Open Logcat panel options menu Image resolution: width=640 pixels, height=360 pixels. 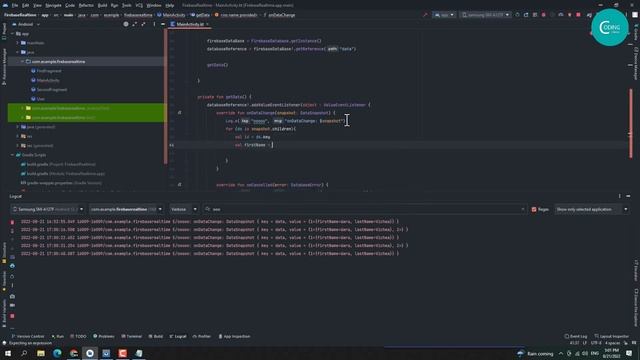[619, 196]
